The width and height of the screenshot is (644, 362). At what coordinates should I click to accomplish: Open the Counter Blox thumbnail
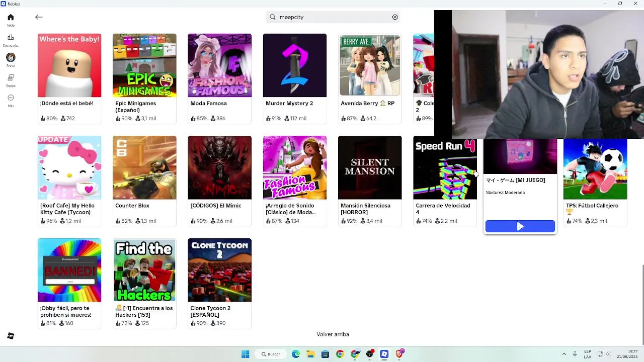click(x=144, y=167)
